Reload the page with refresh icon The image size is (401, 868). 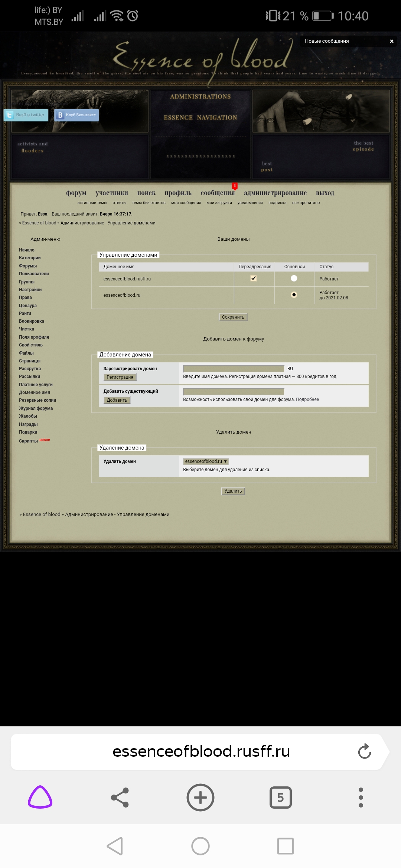365,751
